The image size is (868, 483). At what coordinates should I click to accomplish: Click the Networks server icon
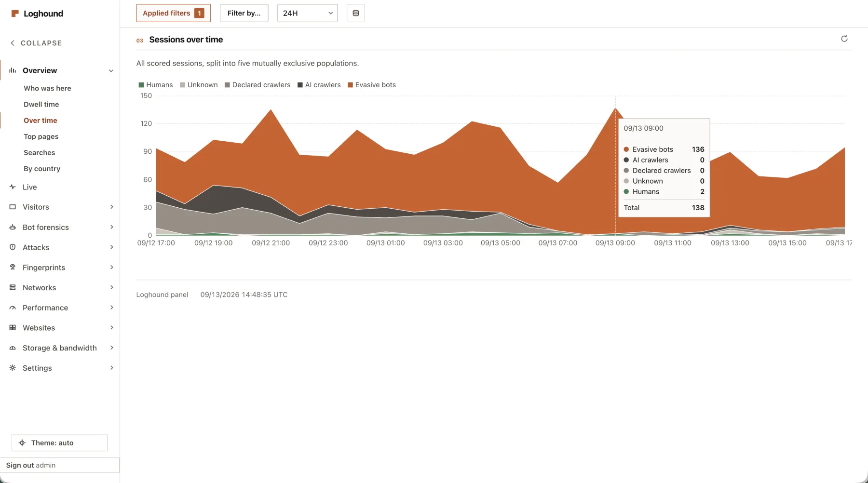(13, 288)
